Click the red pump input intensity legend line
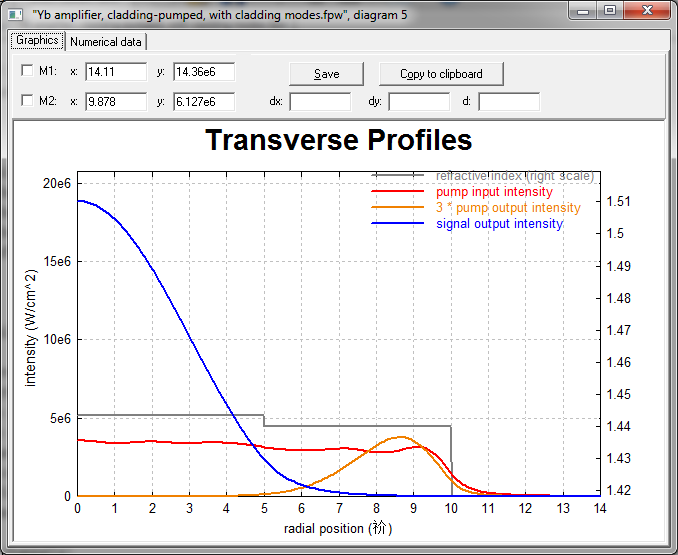The image size is (678, 555). (x=401, y=192)
